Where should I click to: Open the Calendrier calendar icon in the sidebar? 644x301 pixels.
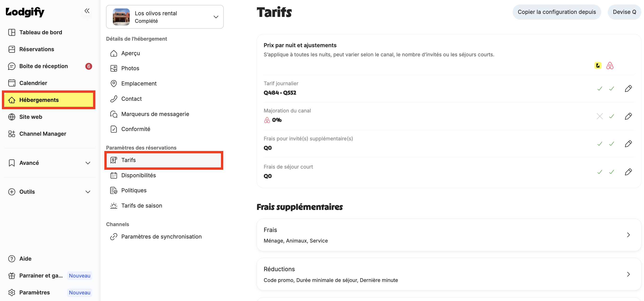click(x=12, y=83)
